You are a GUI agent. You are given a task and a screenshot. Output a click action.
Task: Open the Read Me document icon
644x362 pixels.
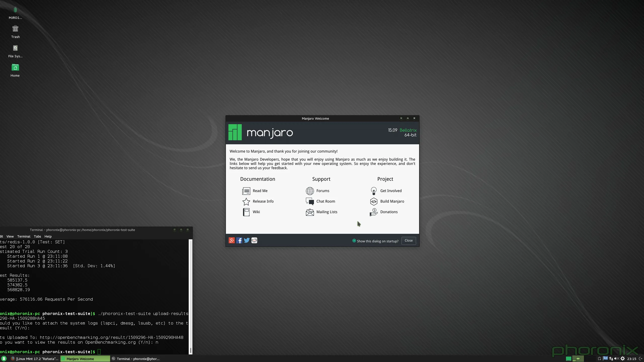tap(246, 191)
